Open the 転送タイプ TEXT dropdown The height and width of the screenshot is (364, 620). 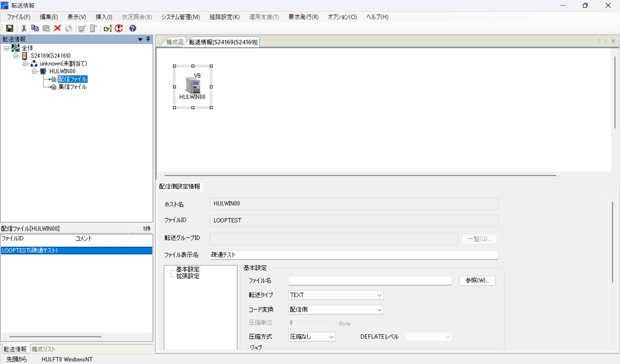click(379, 295)
